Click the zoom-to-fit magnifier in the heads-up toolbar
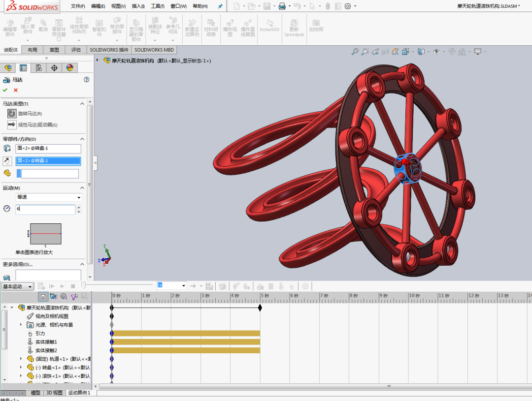Screen dimensions: 532x401 tap(355, 51)
